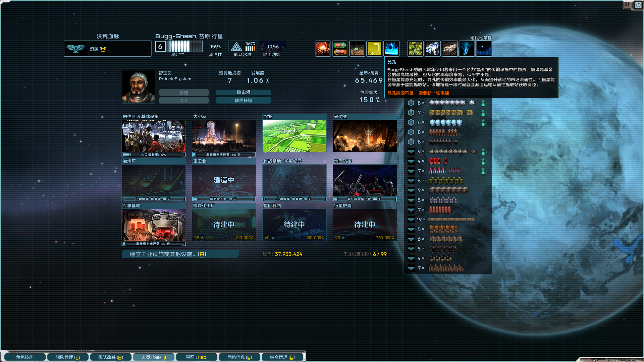Click the blue plume condition icon
The image size is (644, 362).
[x=467, y=49]
